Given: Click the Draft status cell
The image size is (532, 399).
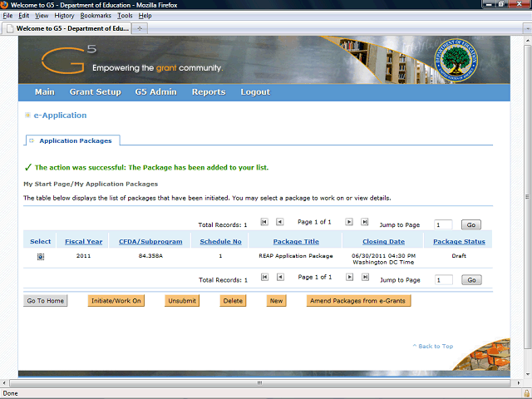Looking at the screenshot, I should 459,256.
